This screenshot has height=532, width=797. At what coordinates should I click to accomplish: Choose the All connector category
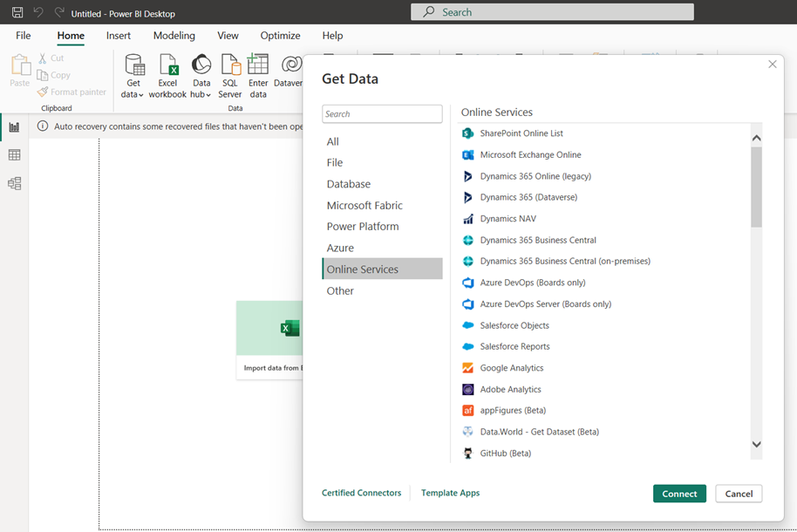[382, 141]
